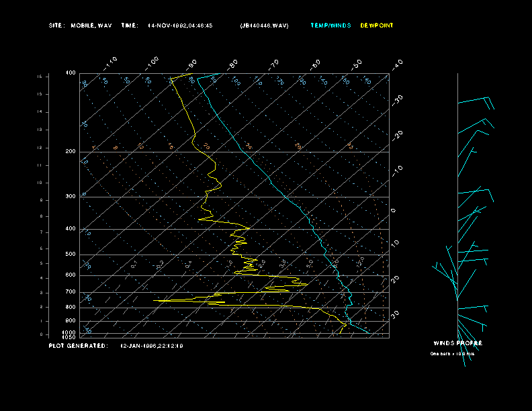
Task: Click the -70 temperature label on top axis
Action: pyautogui.click(x=273, y=64)
